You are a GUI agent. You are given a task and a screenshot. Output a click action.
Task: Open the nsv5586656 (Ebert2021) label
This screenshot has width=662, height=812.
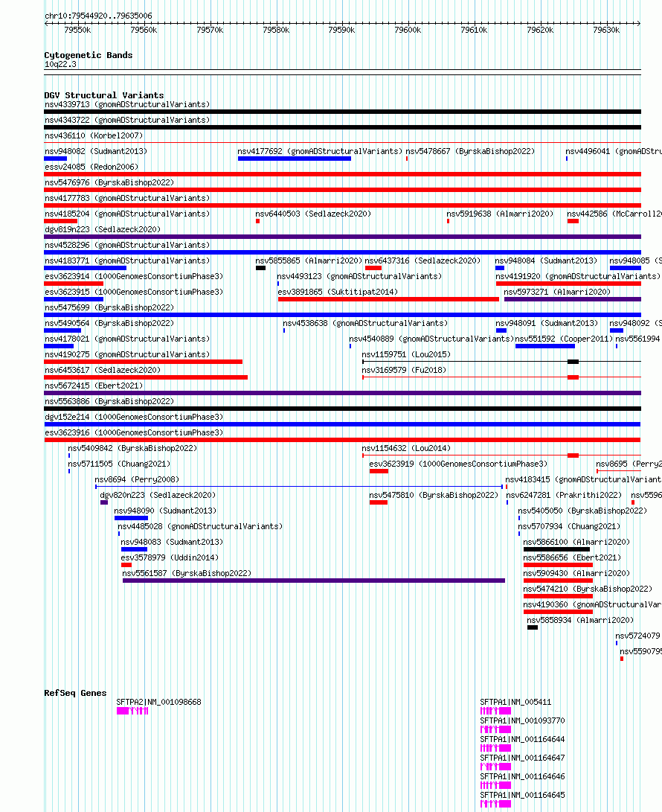click(x=572, y=557)
